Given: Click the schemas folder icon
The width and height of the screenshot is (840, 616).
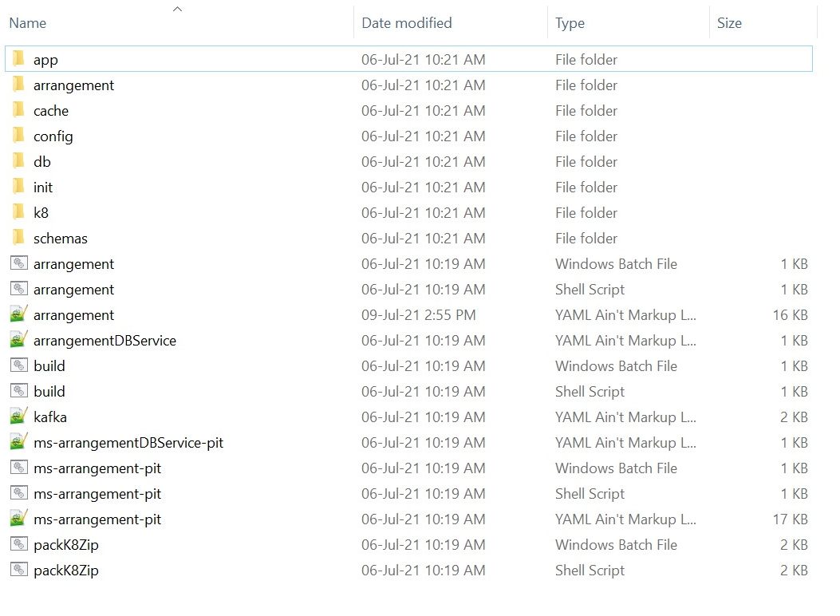Looking at the screenshot, I should (19, 237).
